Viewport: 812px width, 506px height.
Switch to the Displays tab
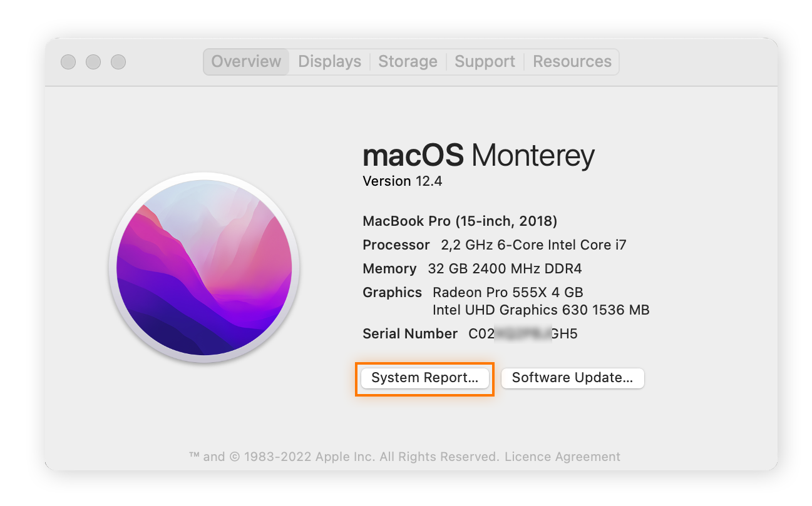pos(329,61)
